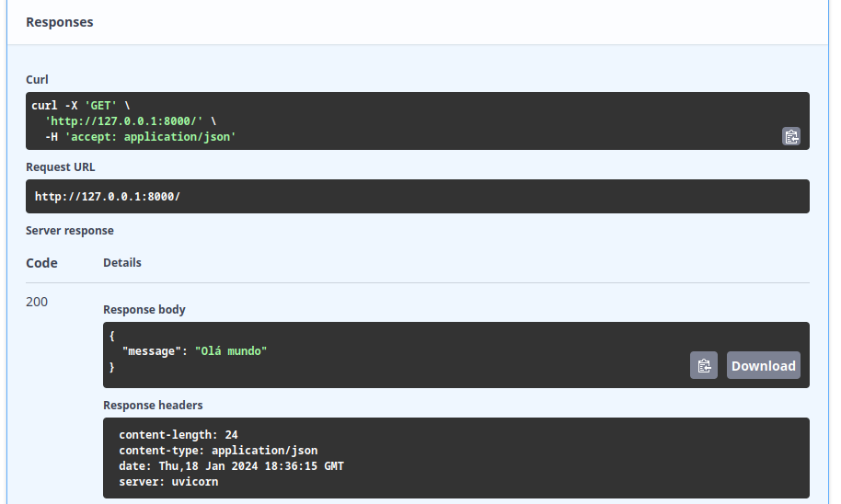Download the response body
This screenshot has width=841, height=504.
[x=763, y=365]
